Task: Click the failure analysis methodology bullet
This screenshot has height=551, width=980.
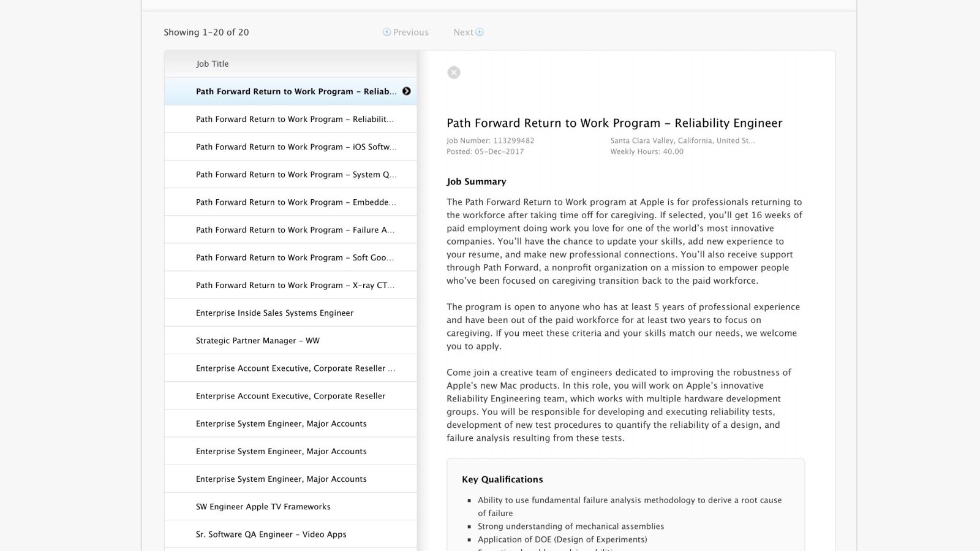Action: 630,506
